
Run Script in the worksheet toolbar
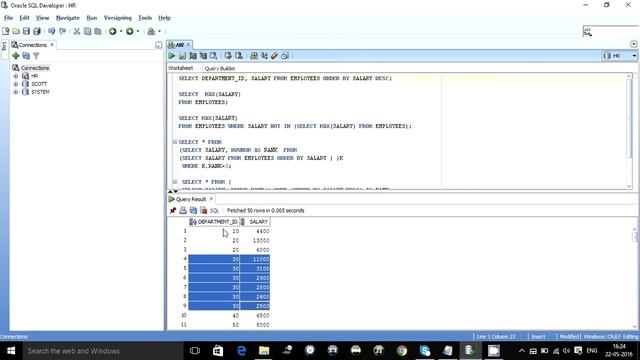point(182,56)
